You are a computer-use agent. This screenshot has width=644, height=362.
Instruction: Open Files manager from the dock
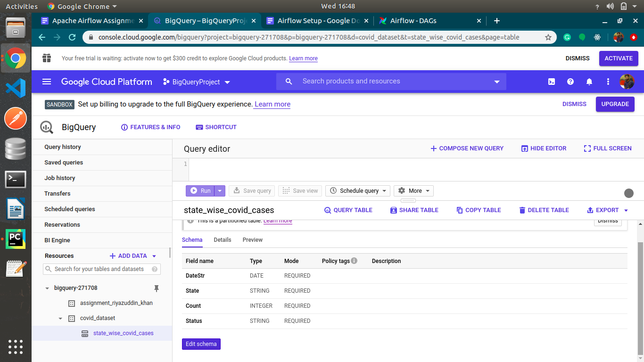click(15, 28)
